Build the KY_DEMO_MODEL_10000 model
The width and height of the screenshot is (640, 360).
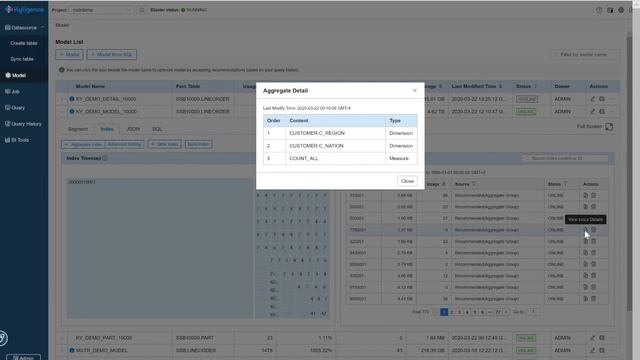pyautogui.click(x=602, y=111)
